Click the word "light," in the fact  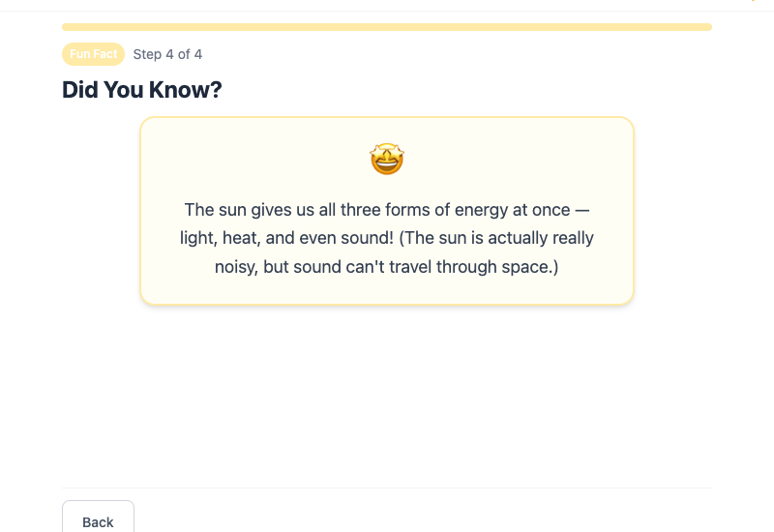pyautogui.click(x=200, y=238)
